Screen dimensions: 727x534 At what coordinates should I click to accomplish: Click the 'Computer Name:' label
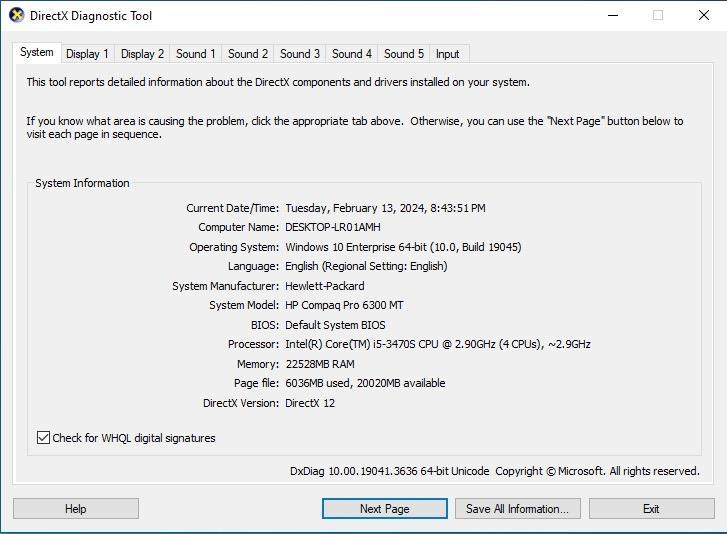point(239,227)
